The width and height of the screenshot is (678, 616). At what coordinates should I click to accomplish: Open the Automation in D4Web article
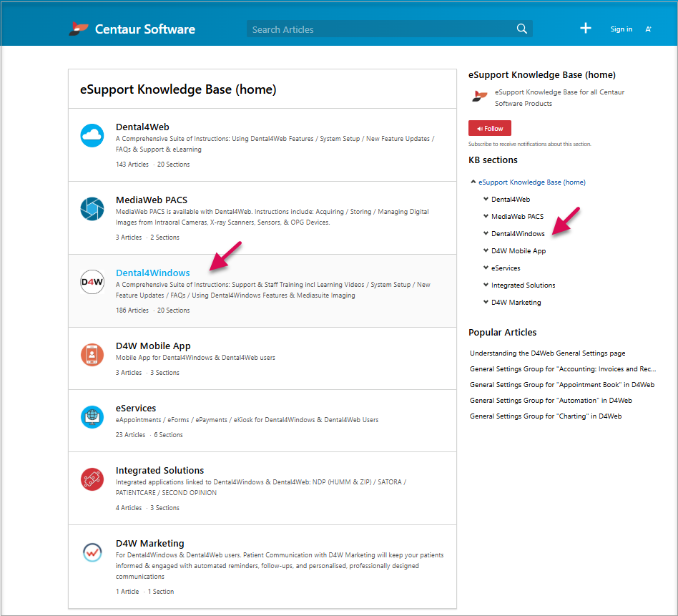[551, 401]
